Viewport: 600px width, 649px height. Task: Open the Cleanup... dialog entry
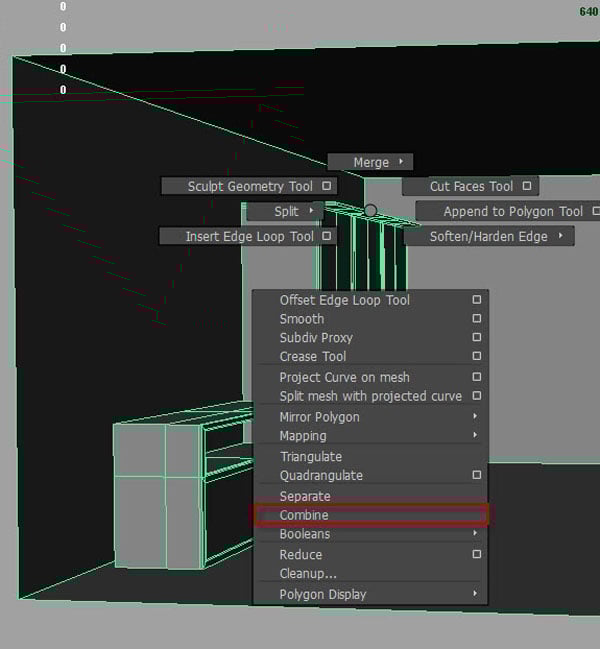coord(308,574)
